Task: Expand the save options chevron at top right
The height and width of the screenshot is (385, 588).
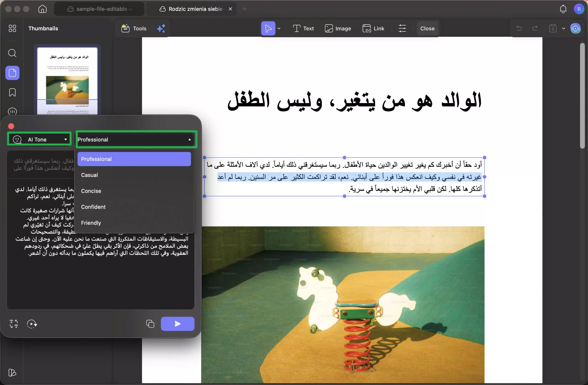Action: (564, 28)
